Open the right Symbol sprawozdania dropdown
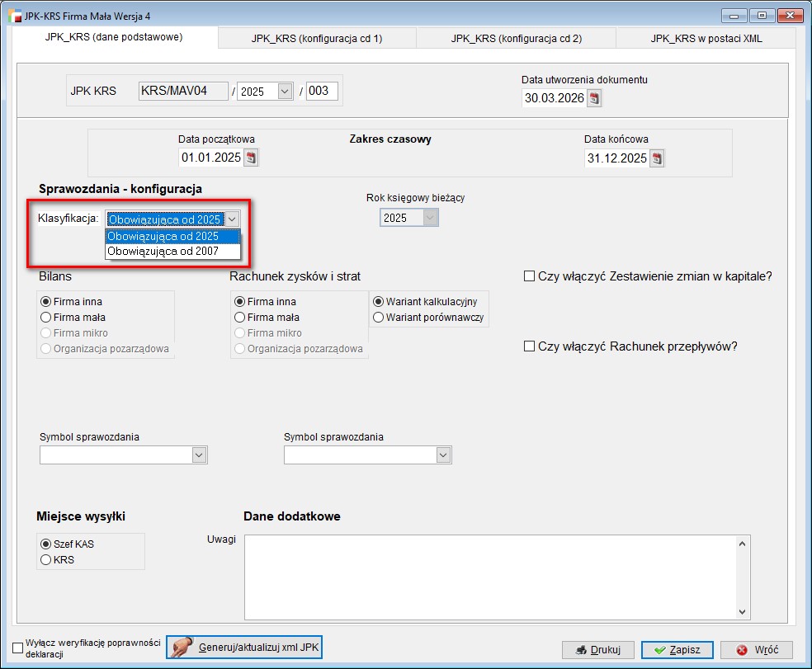 tap(443, 455)
